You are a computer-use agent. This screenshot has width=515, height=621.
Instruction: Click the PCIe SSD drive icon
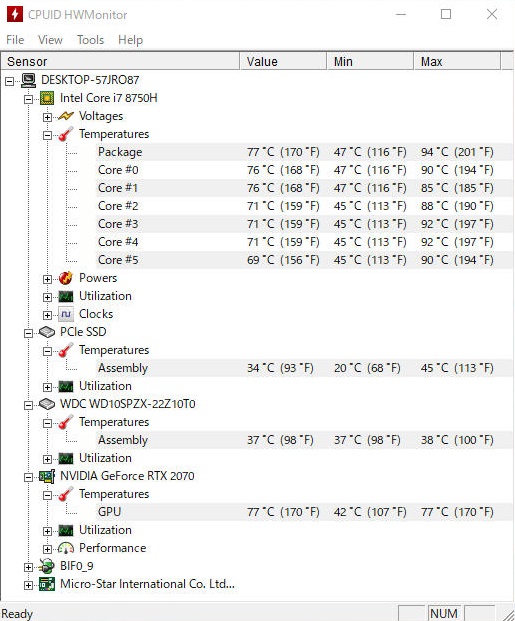(x=47, y=332)
